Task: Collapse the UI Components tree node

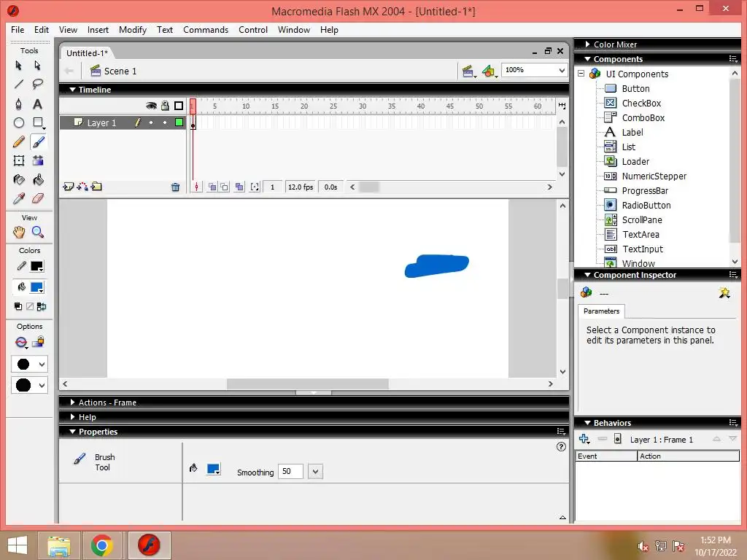Action: click(x=581, y=74)
